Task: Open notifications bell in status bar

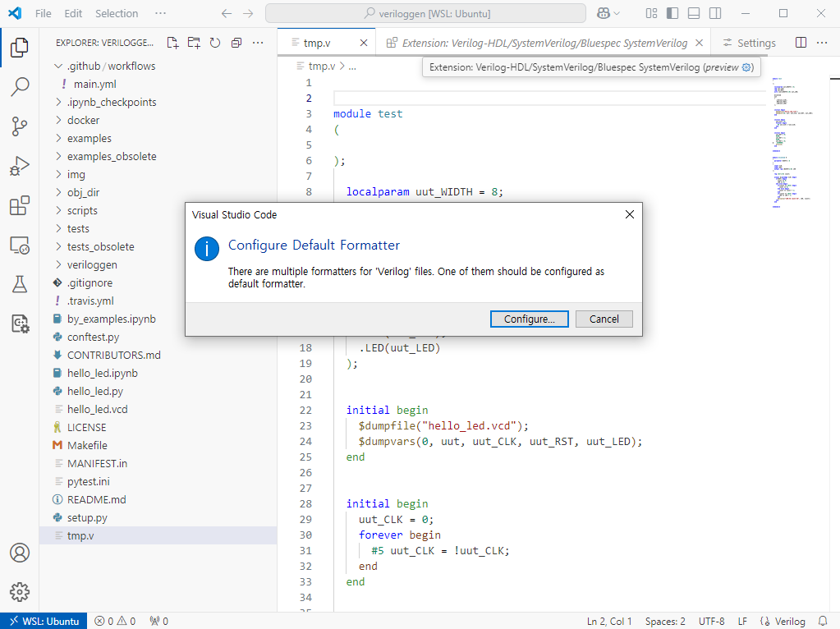Action: (x=824, y=621)
